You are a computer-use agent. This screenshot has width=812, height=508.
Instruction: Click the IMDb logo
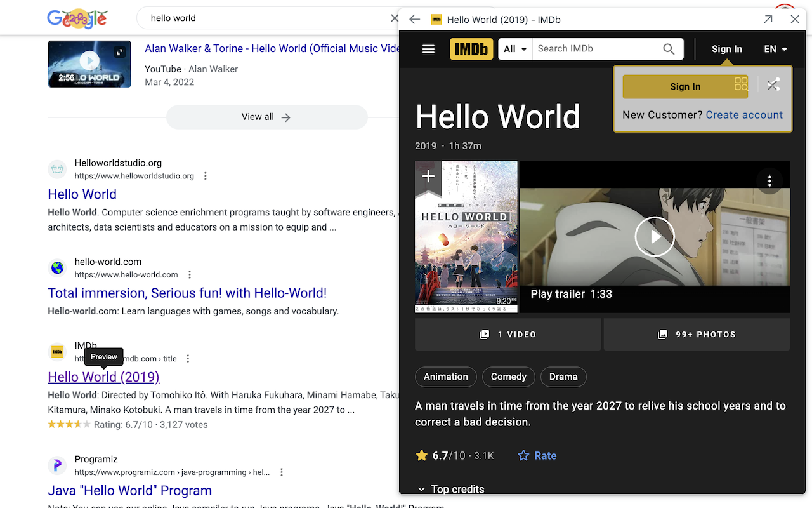coord(471,49)
